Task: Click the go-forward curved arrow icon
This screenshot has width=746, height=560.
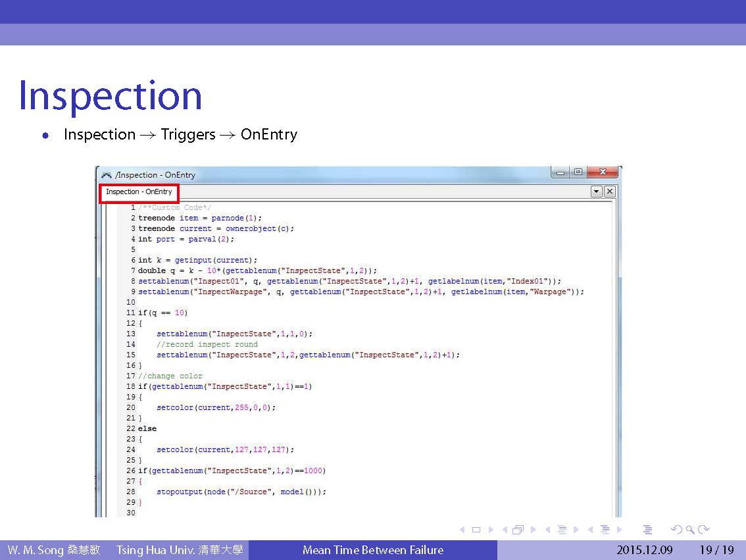Action: [704, 530]
